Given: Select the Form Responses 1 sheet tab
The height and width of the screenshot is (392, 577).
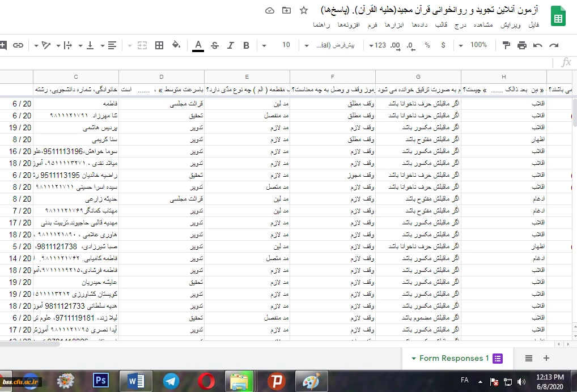Looking at the screenshot, I should tap(452, 358).
